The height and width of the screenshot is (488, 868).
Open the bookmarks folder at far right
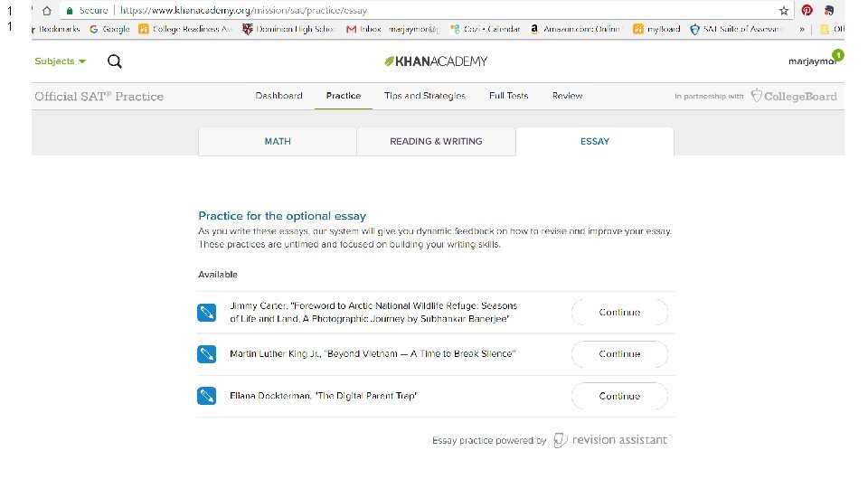pos(832,29)
